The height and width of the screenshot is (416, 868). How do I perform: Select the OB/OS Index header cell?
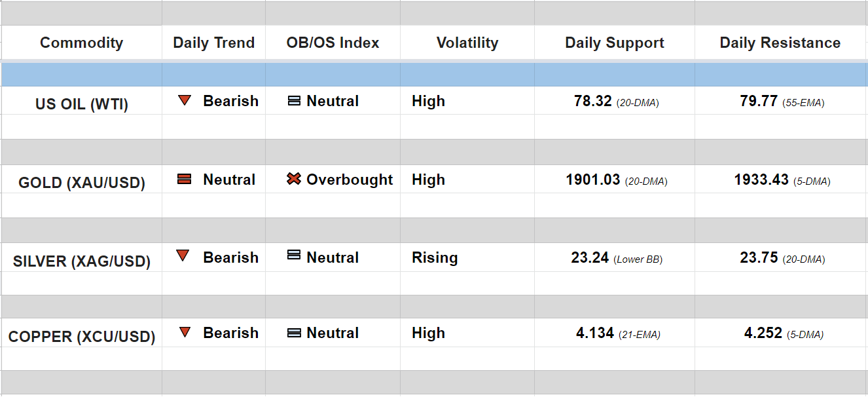point(333,43)
